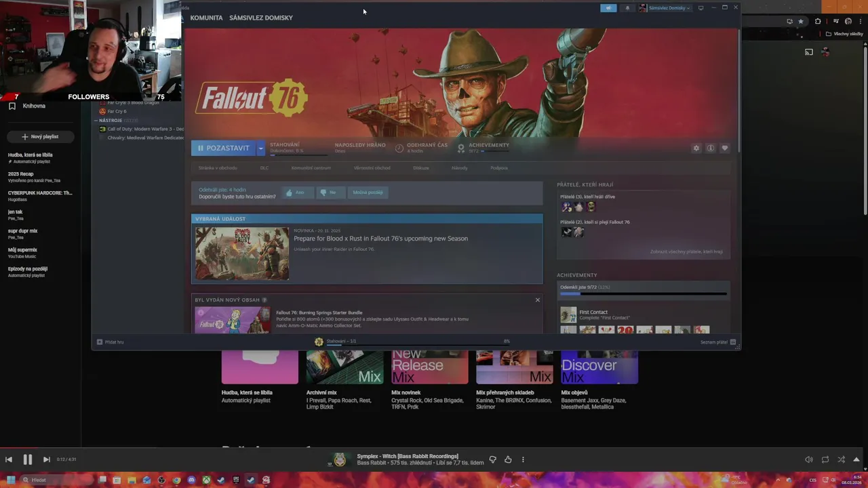Toggle repeat in the YouTube Music player
Image resolution: width=868 pixels, height=488 pixels.
[x=825, y=460]
